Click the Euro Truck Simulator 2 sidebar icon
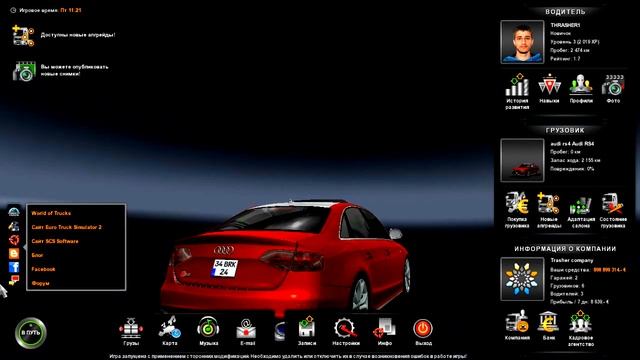This screenshot has height=360, width=640. [14, 226]
